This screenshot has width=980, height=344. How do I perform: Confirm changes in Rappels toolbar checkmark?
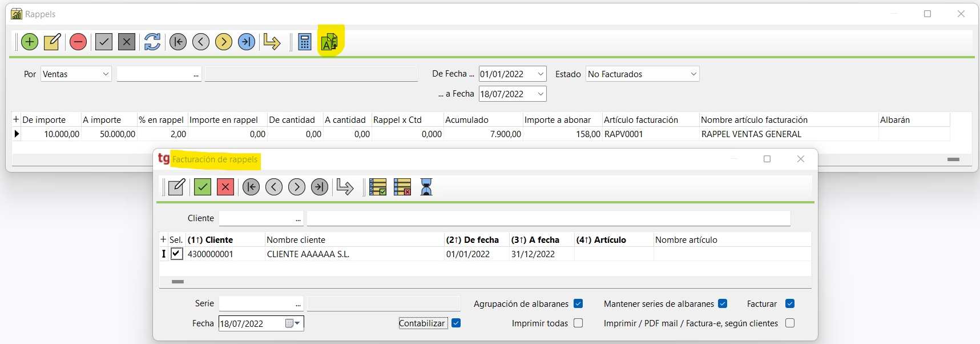[x=104, y=42]
